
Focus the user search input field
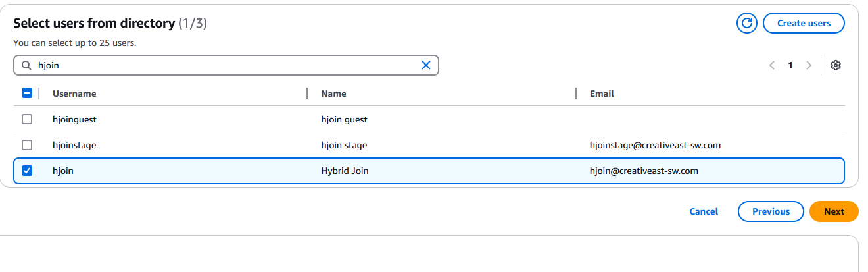click(224, 65)
